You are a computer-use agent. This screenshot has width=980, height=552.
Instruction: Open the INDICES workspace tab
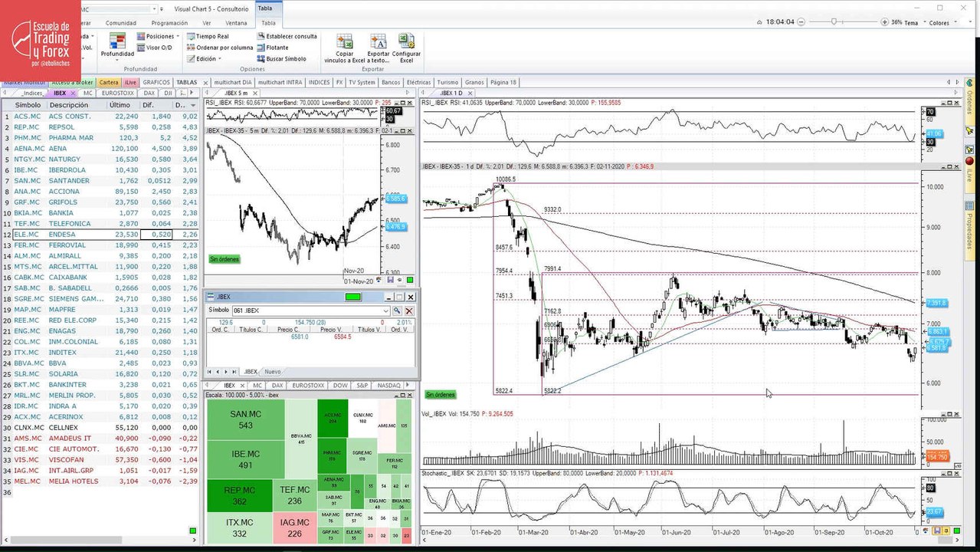coord(319,82)
